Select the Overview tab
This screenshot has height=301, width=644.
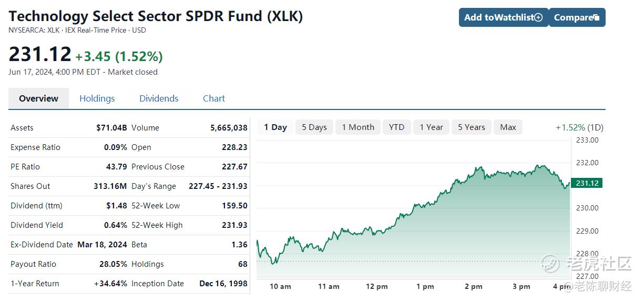(x=38, y=98)
